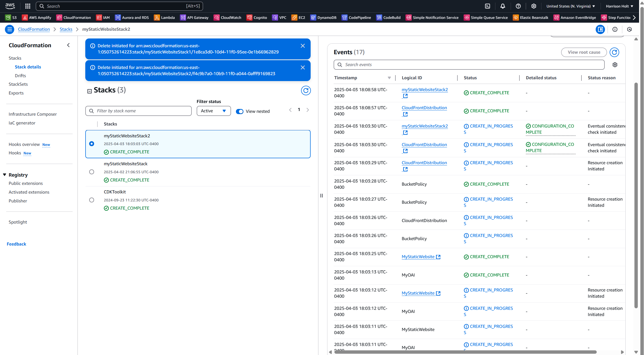Open the CodePipeline shortcut
The height and width of the screenshot is (355, 644).
point(356,18)
